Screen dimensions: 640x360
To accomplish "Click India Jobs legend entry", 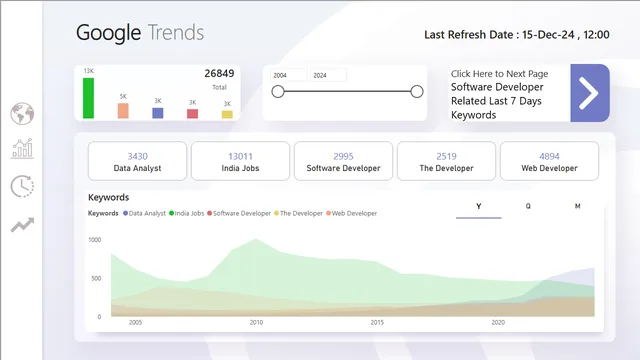I will point(187,213).
